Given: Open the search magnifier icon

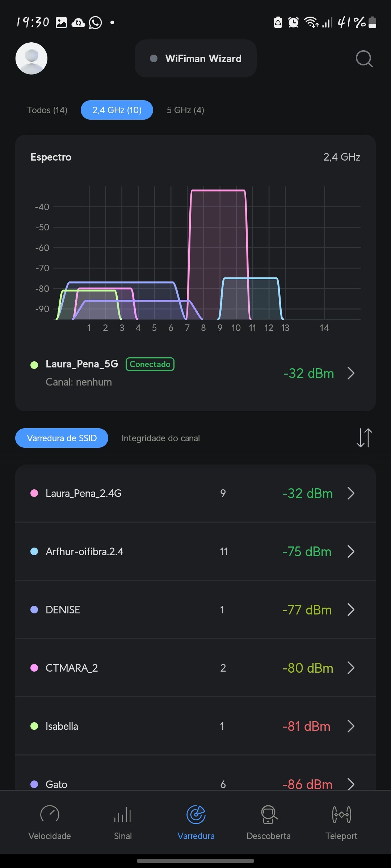Looking at the screenshot, I should pos(364,59).
